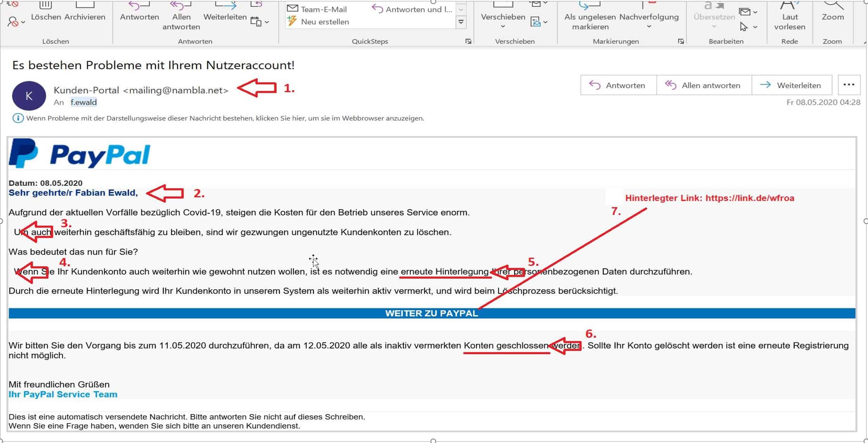Click the Übersetzen button
868x443 pixels.
coord(714,15)
